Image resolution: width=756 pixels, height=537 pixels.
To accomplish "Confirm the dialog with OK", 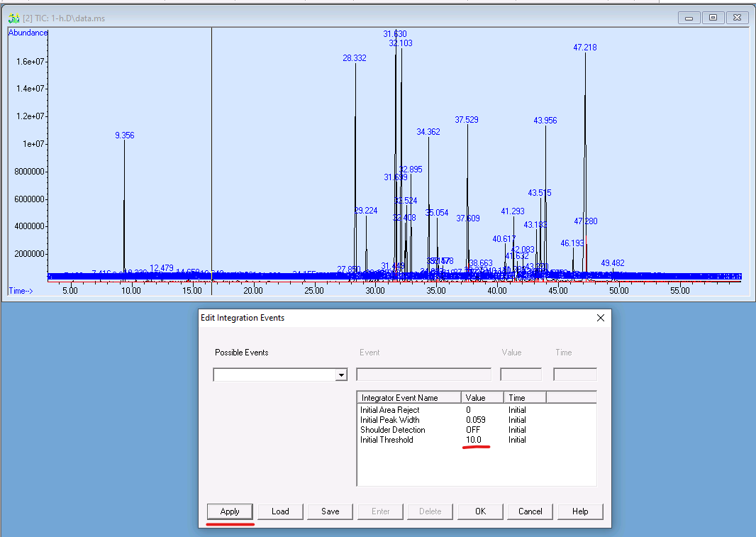I will click(480, 511).
